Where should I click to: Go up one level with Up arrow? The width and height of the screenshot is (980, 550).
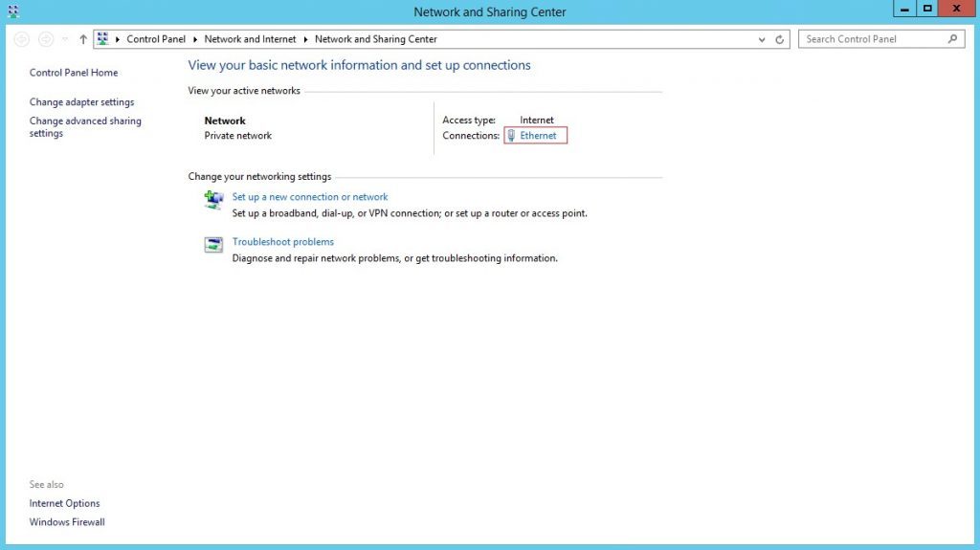tap(82, 39)
